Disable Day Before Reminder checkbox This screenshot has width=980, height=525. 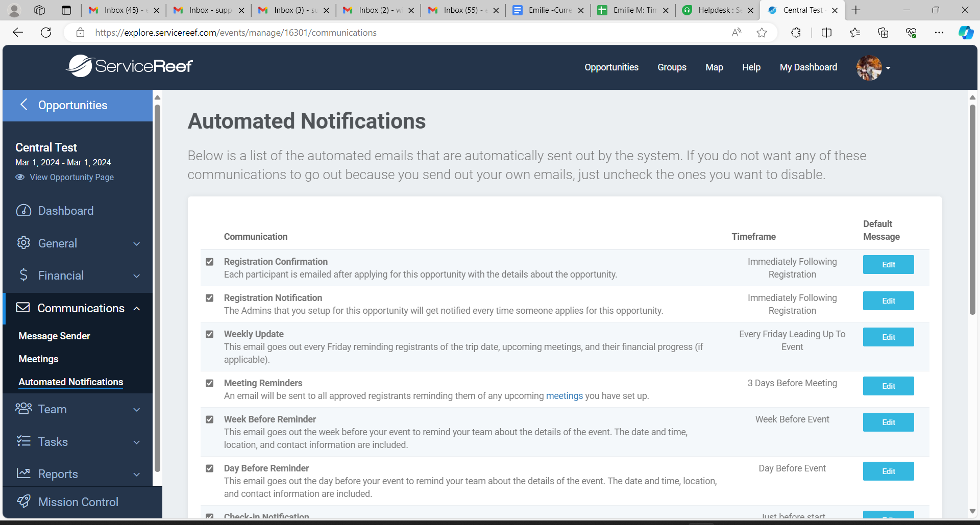[209, 468]
